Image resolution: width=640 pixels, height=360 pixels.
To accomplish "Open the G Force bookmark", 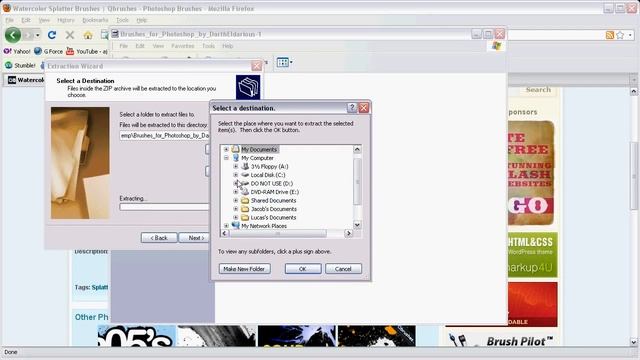I will click(49, 51).
